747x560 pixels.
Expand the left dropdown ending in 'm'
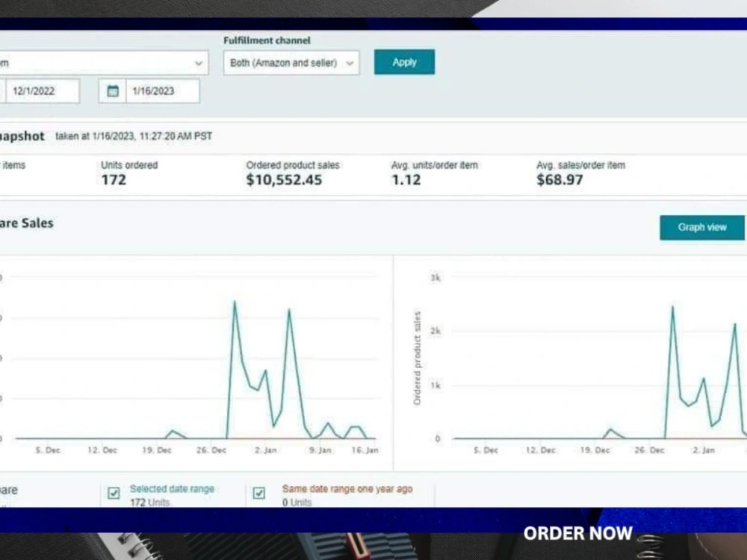(x=103, y=63)
